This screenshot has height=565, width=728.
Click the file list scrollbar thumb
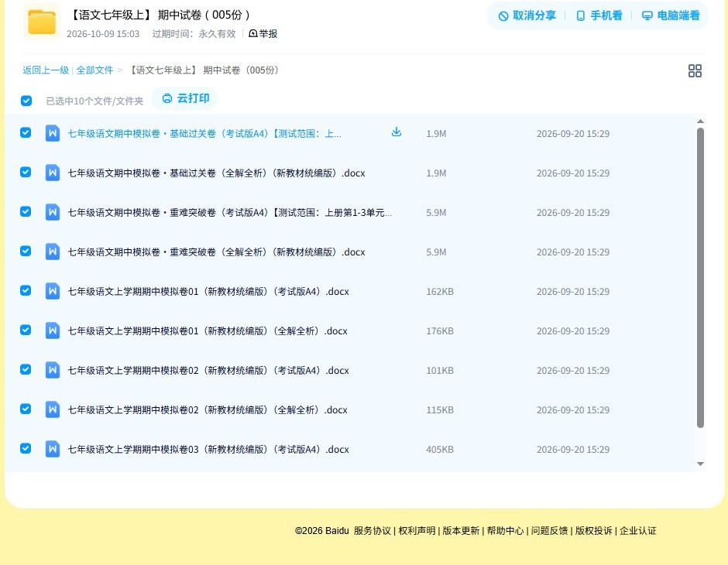pos(700,277)
